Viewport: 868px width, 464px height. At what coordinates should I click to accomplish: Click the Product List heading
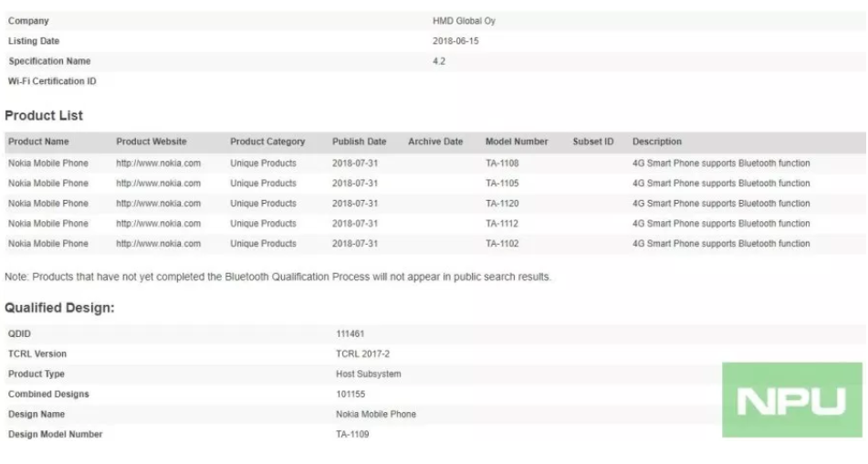click(44, 116)
